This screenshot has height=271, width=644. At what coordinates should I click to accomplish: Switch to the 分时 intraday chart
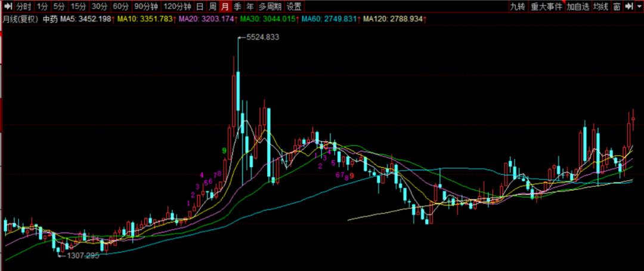[23, 7]
